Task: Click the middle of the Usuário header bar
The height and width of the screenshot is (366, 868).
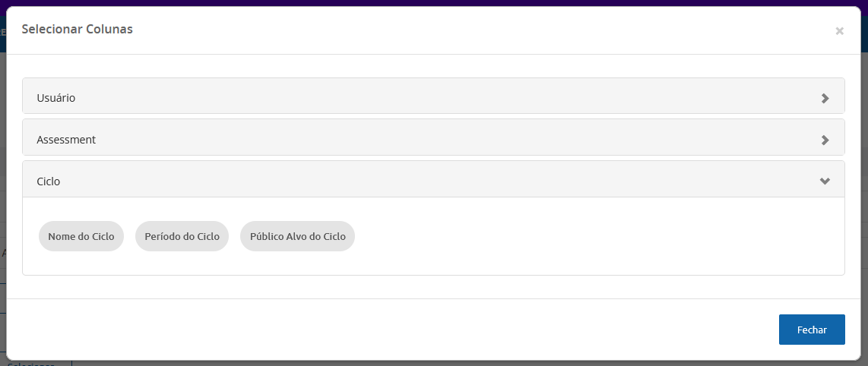Action: (x=433, y=97)
